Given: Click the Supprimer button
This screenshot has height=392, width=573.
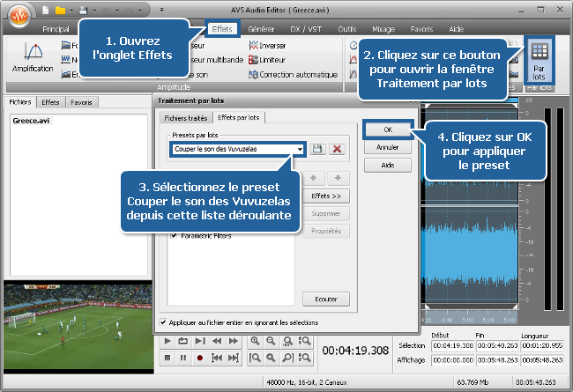Looking at the screenshot, I should pos(326,213).
